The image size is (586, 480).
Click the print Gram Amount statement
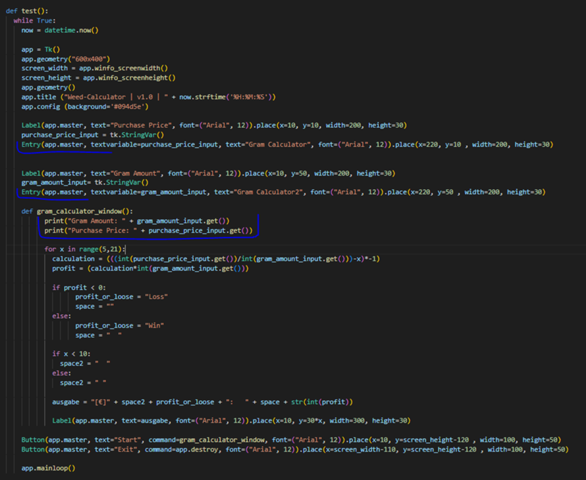pyautogui.click(x=137, y=221)
